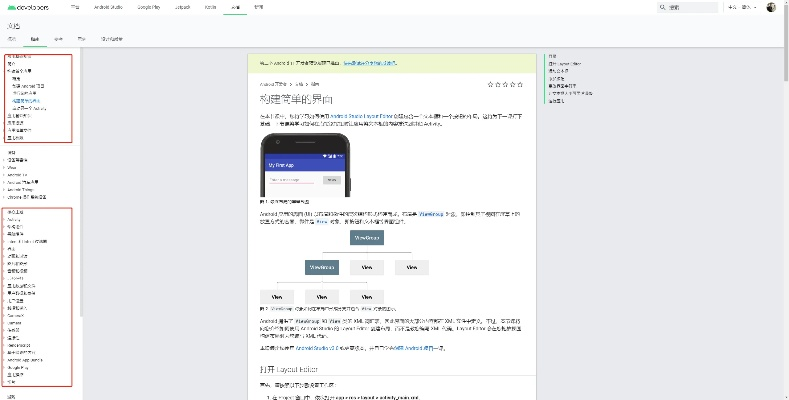Click the top ViewGroup box in diagram
789x400 pixels.
[366, 238]
